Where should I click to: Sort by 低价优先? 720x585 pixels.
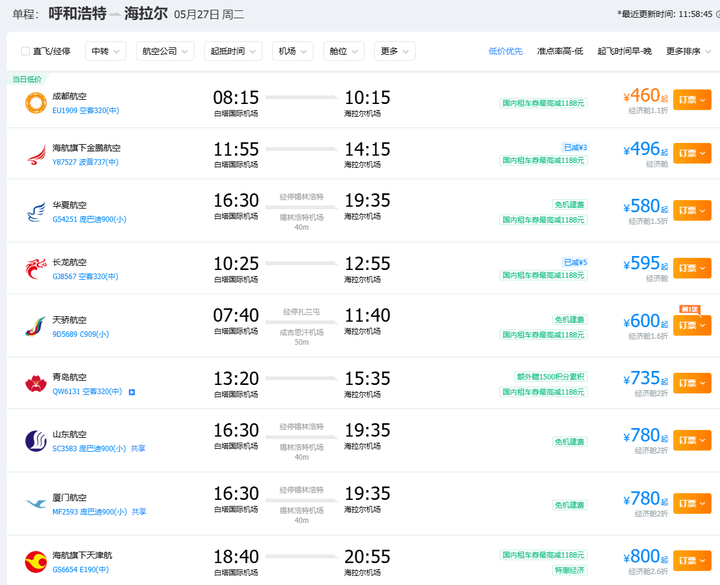[506, 51]
